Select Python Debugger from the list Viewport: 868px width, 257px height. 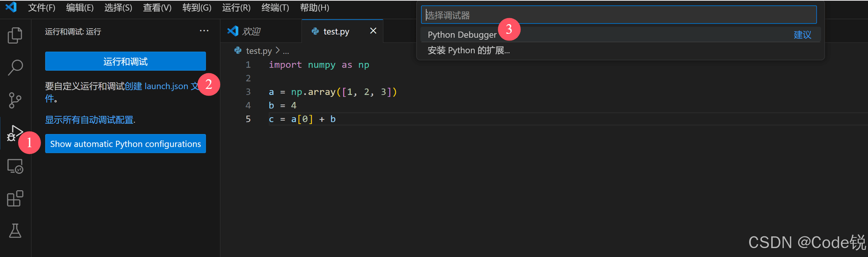620,35
